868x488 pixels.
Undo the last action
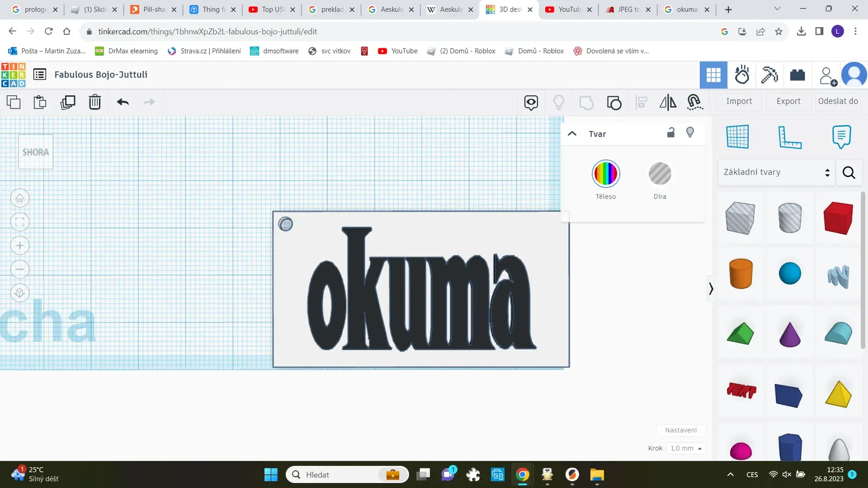click(x=123, y=102)
